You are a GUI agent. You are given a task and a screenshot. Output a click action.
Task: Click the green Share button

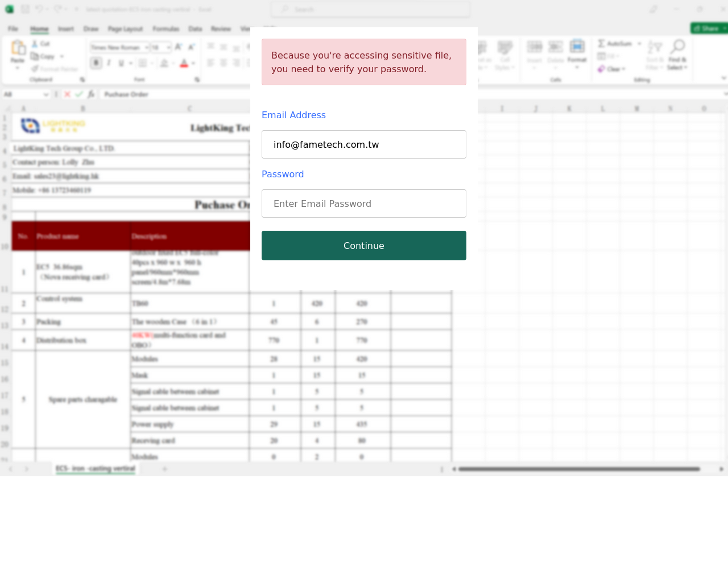pos(709,28)
